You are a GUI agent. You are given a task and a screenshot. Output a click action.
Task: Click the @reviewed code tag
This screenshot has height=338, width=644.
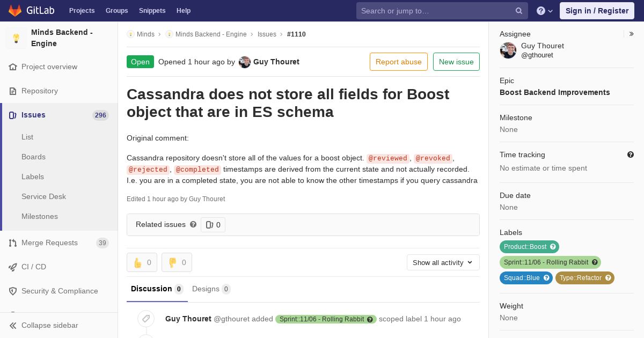coord(388,158)
